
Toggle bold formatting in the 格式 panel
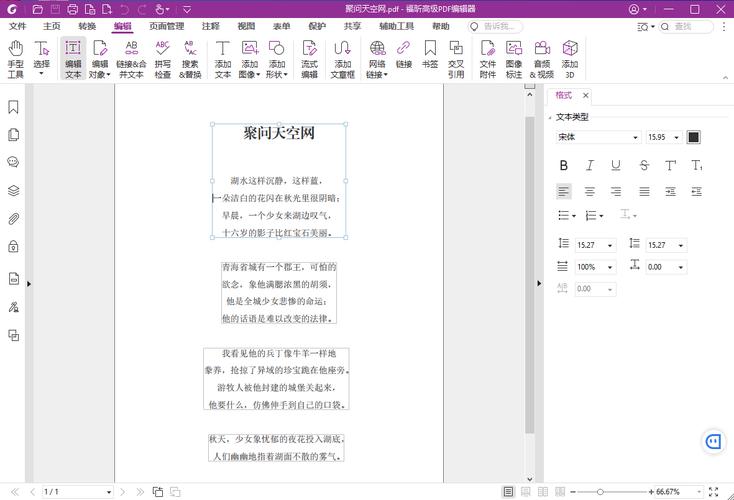tap(564, 165)
